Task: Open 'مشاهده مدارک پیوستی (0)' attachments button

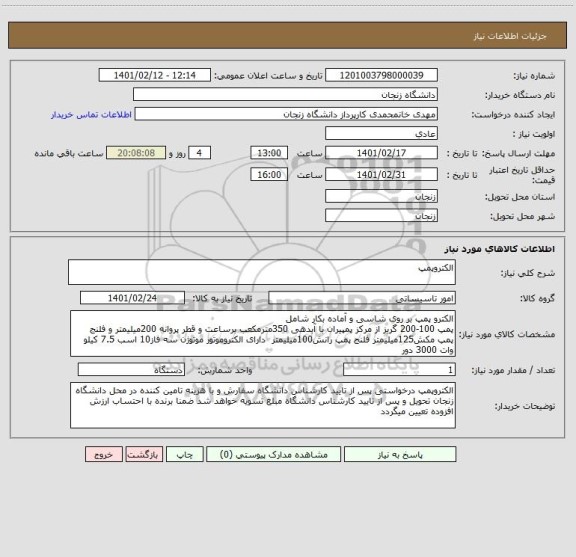Action: point(274,454)
